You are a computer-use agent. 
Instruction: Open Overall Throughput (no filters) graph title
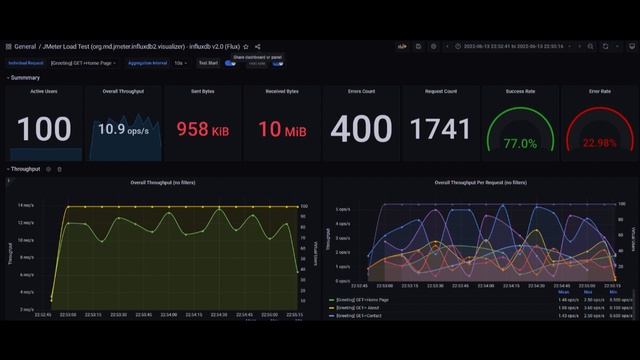[x=163, y=183]
